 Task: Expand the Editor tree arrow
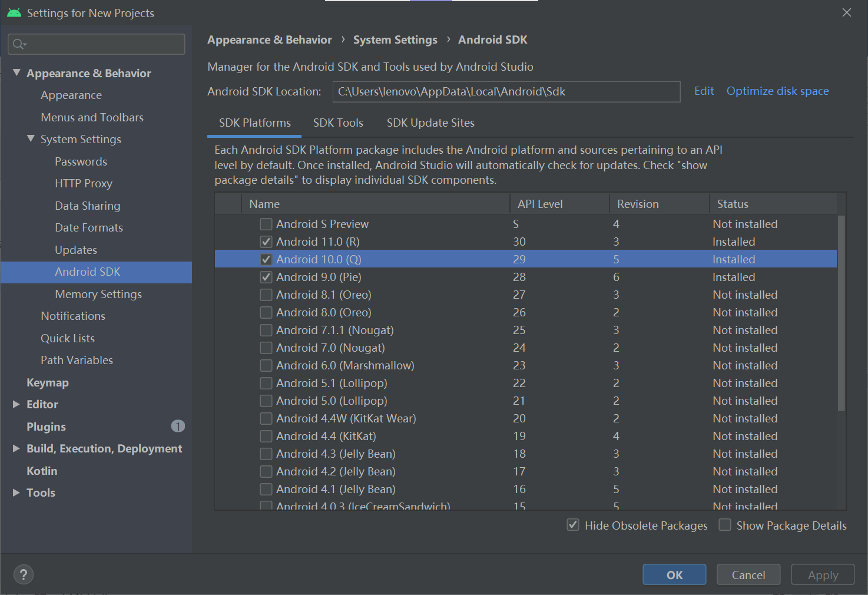16,404
